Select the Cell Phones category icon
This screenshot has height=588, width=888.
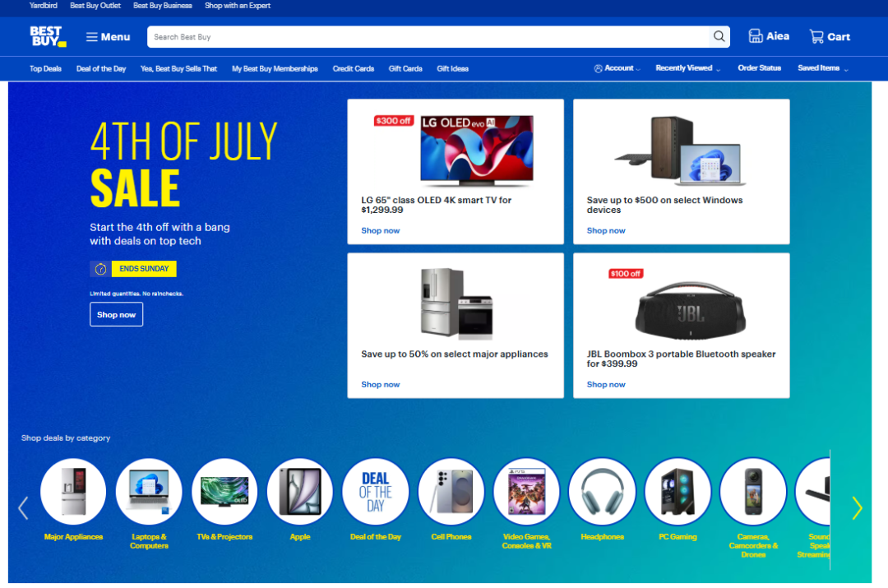click(451, 491)
